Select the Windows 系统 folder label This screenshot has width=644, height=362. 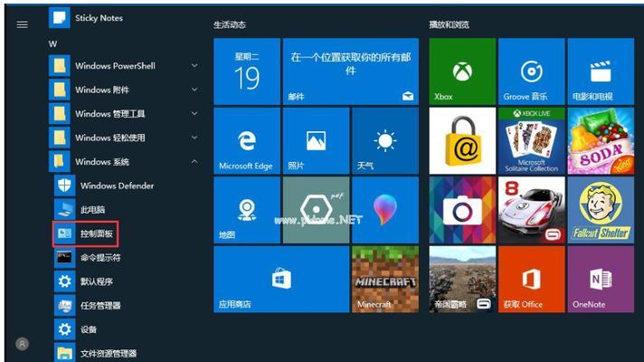[x=102, y=162]
